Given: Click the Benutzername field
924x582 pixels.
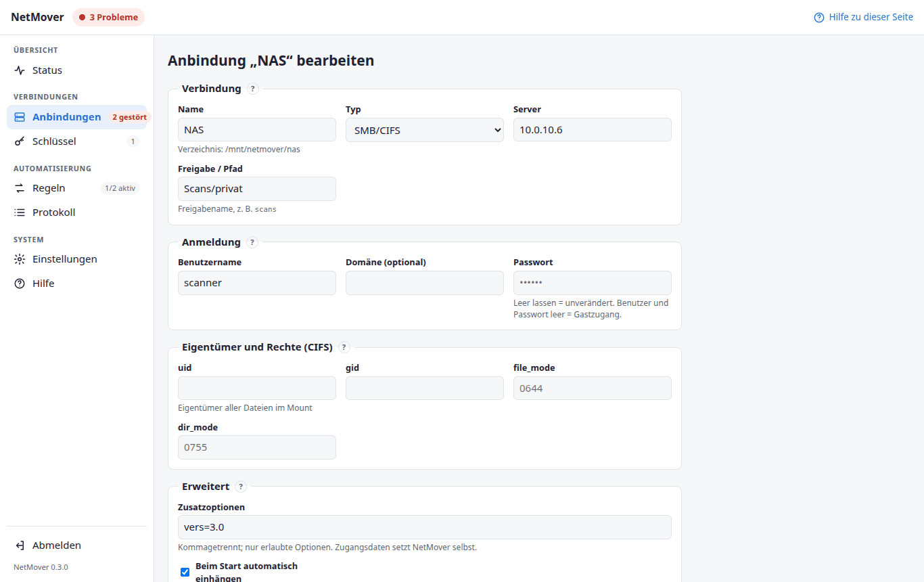Looking at the screenshot, I should click(x=257, y=283).
